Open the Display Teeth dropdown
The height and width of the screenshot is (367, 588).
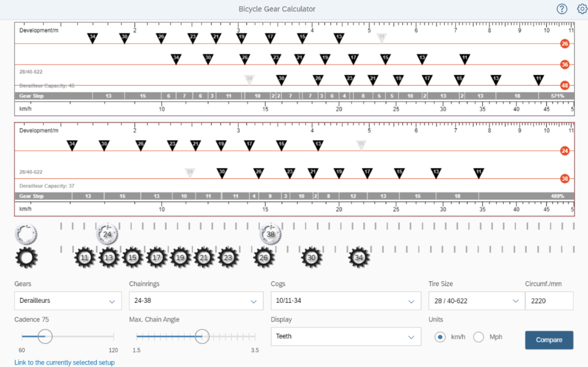click(345, 336)
